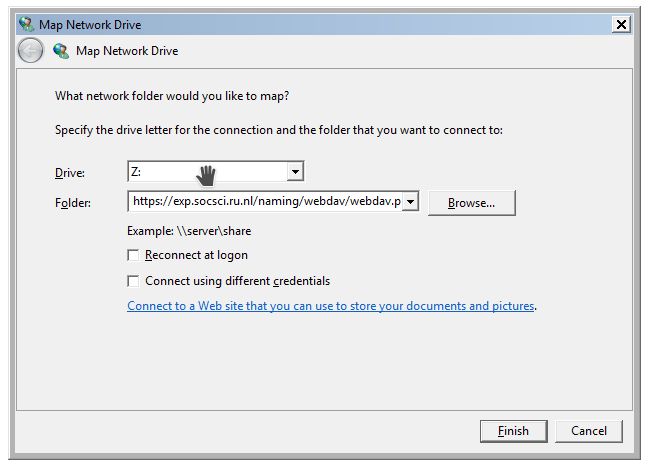Close the Map Network Drive dialog

click(x=621, y=24)
